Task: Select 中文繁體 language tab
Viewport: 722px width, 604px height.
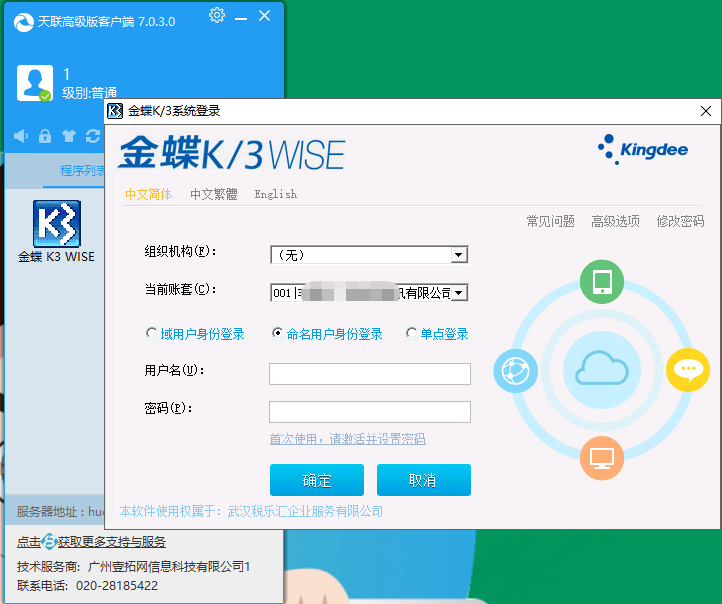Action: (214, 194)
